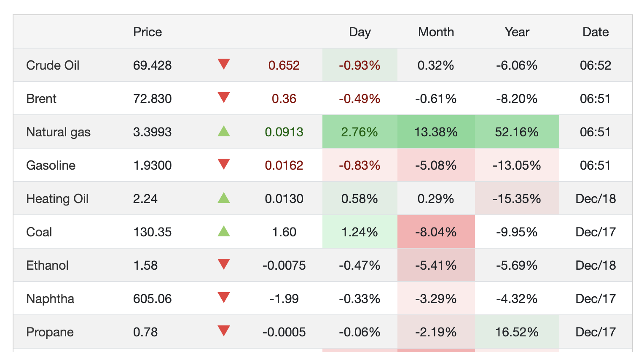Click the Date column header

tap(595, 32)
